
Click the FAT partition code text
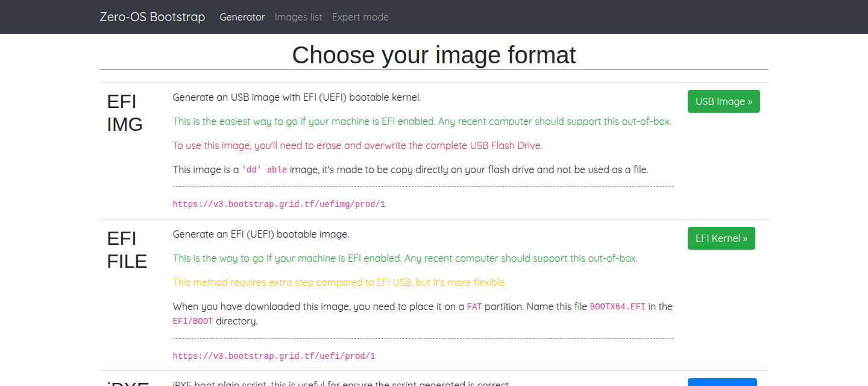click(474, 306)
